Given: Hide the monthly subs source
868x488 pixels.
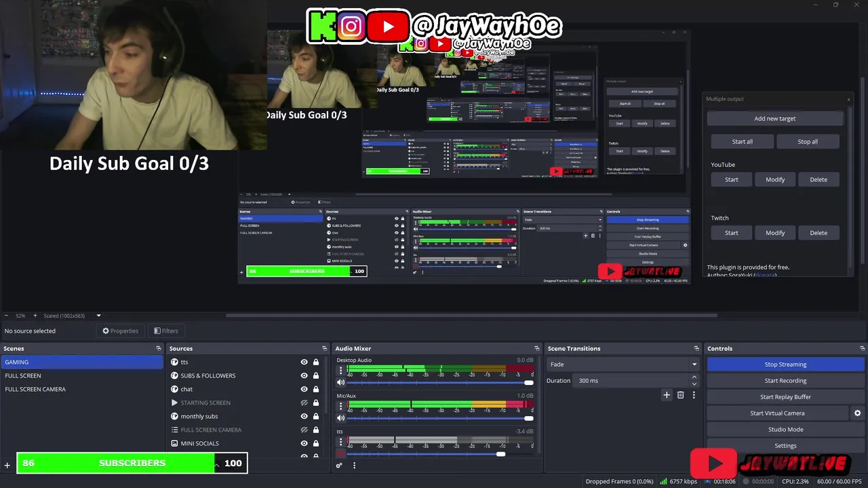Looking at the screenshot, I should (304, 416).
